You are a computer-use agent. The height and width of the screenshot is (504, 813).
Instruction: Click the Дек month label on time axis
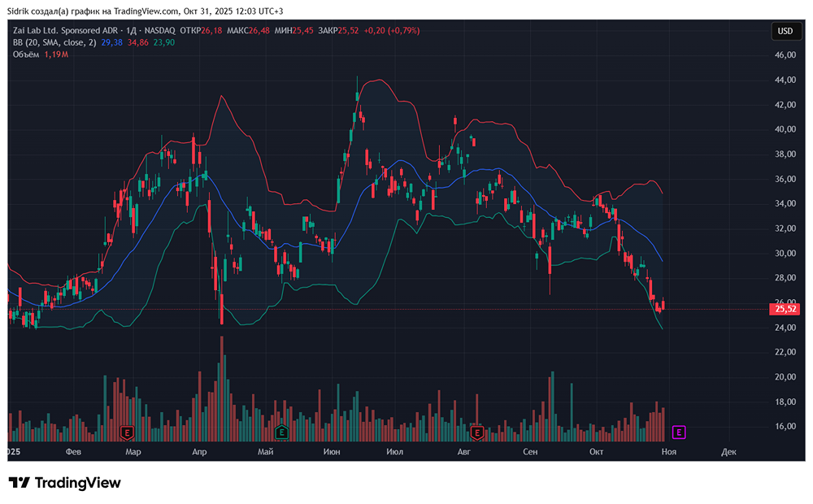[x=728, y=452]
